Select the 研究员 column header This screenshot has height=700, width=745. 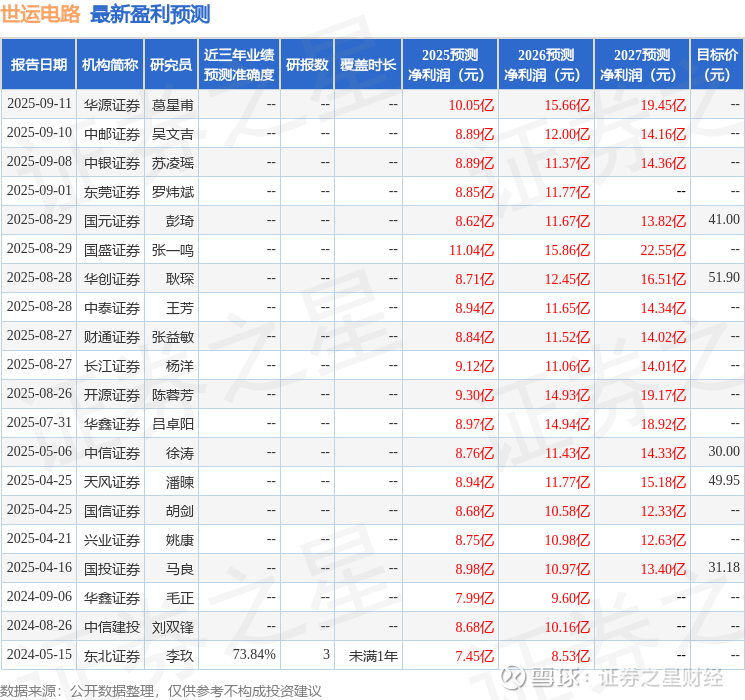pos(171,65)
